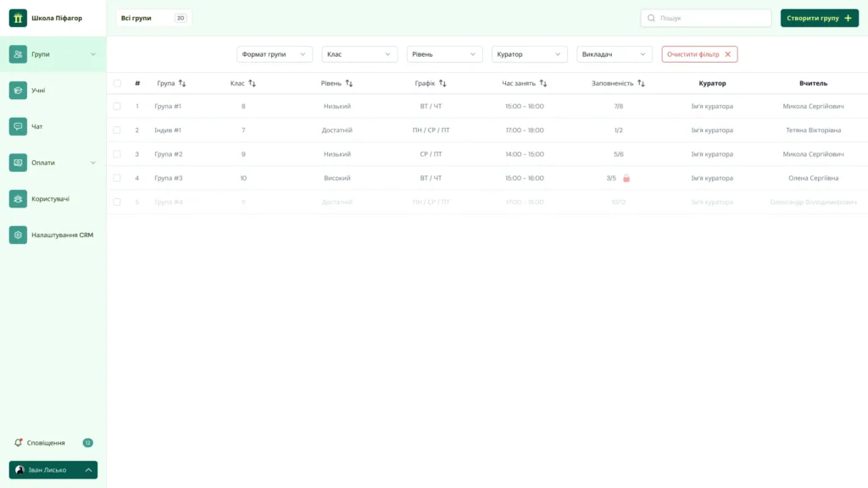Viewport: 868px width, 488px height.
Task: Check the box for Група #4 row
Action: (x=117, y=202)
